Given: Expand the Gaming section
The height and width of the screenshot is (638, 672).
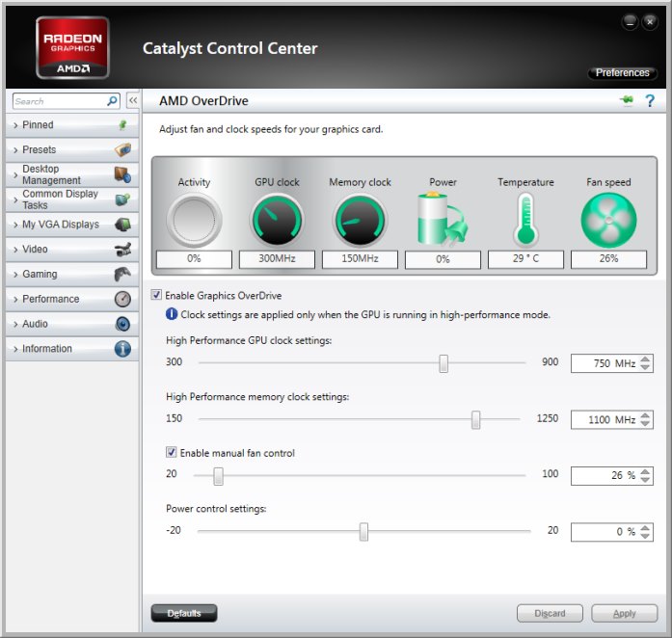Looking at the screenshot, I should [15, 275].
